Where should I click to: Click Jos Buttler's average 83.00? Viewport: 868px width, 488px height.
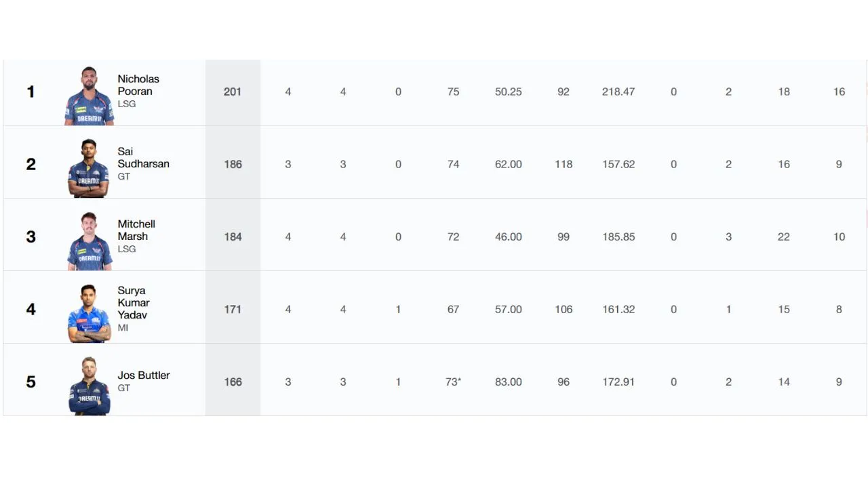(x=509, y=382)
